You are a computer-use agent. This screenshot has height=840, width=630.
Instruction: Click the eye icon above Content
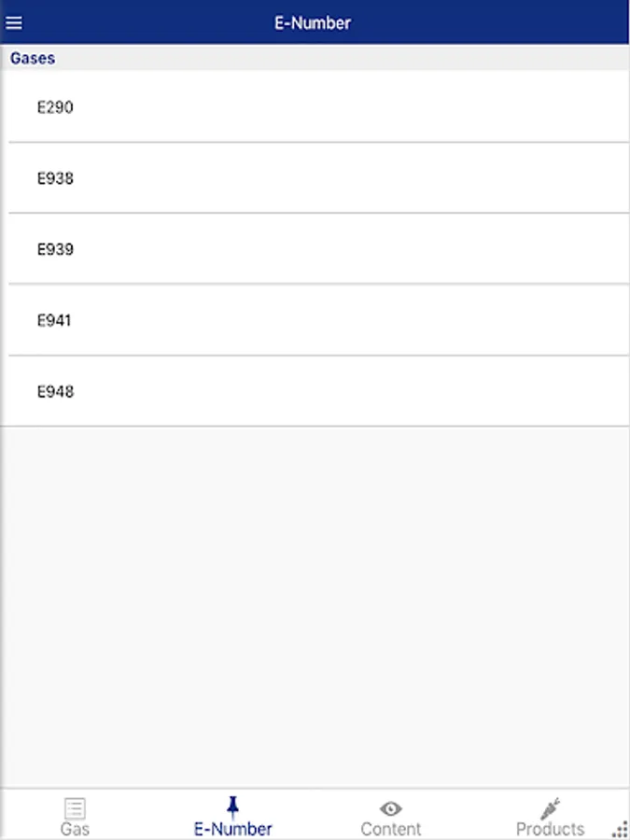coord(390,808)
